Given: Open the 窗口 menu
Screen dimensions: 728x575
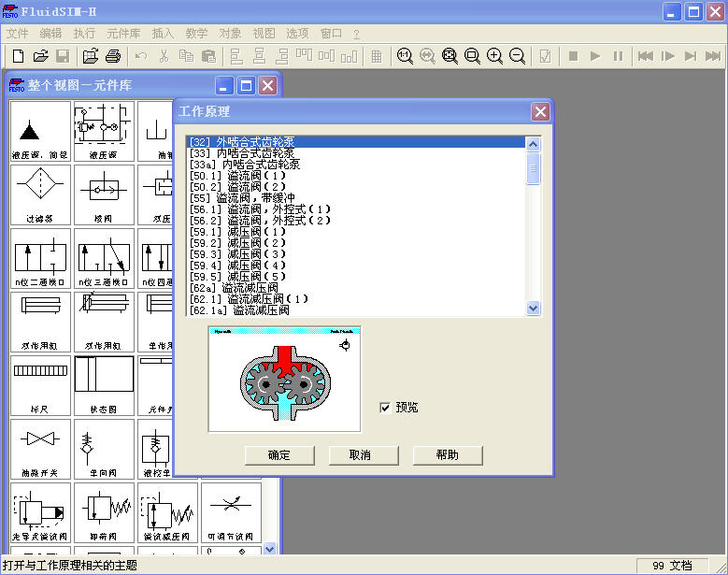Looking at the screenshot, I should coord(331,34).
